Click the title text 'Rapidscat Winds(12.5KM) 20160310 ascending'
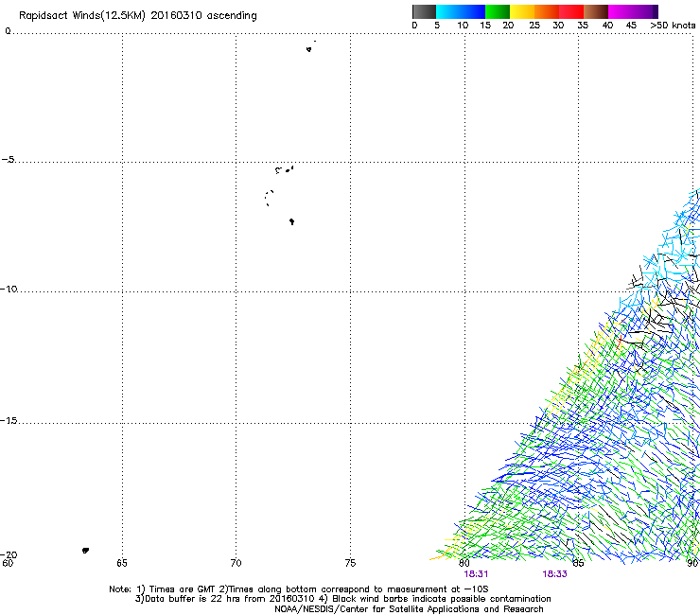This screenshot has height=615, width=700. (137, 16)
